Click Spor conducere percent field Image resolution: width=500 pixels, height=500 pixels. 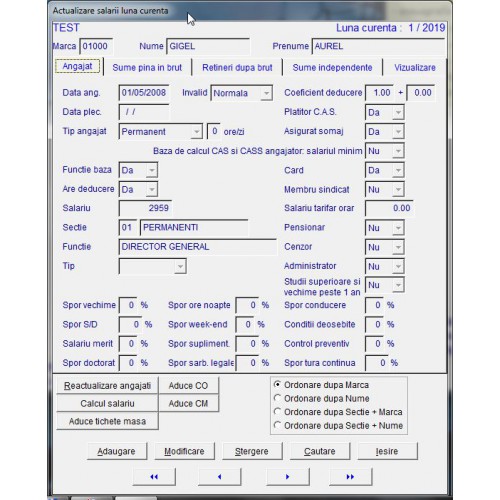[x=374, y=305]
